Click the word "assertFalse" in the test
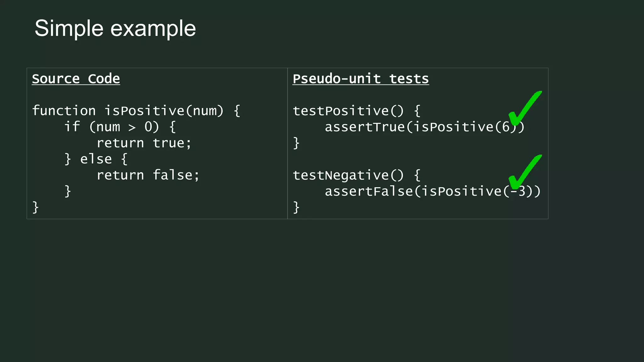 pyautogui.click(x=369, y=191)
